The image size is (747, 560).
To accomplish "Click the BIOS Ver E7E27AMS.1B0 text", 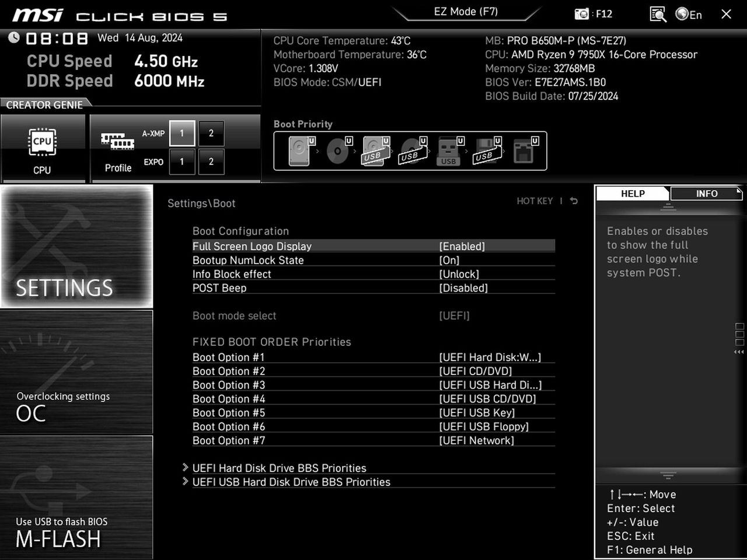I will [545, 82].
